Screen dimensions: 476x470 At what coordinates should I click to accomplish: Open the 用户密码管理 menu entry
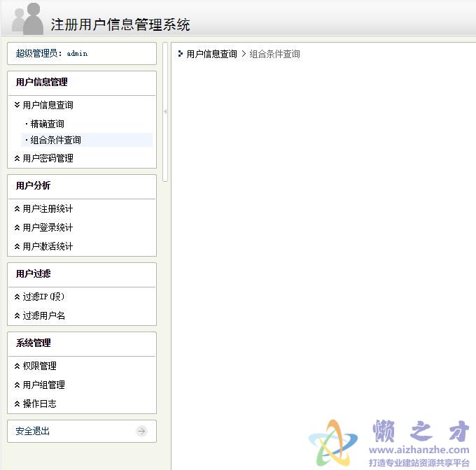pos(48,158)
